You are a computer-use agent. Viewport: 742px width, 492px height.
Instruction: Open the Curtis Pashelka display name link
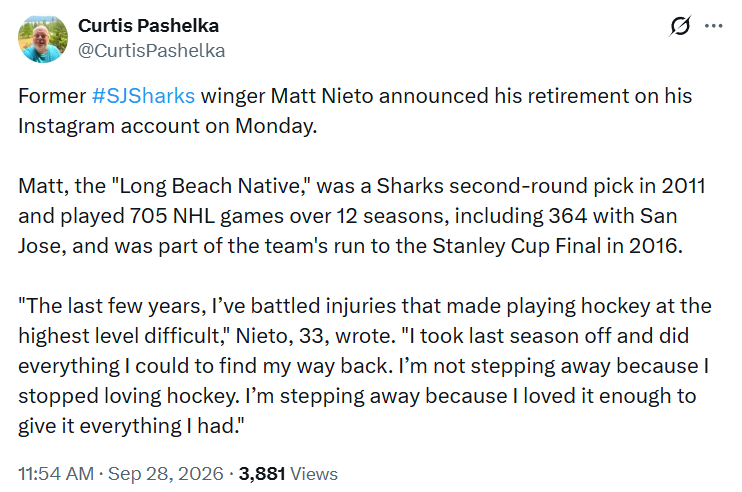click(x=148, y=26)
